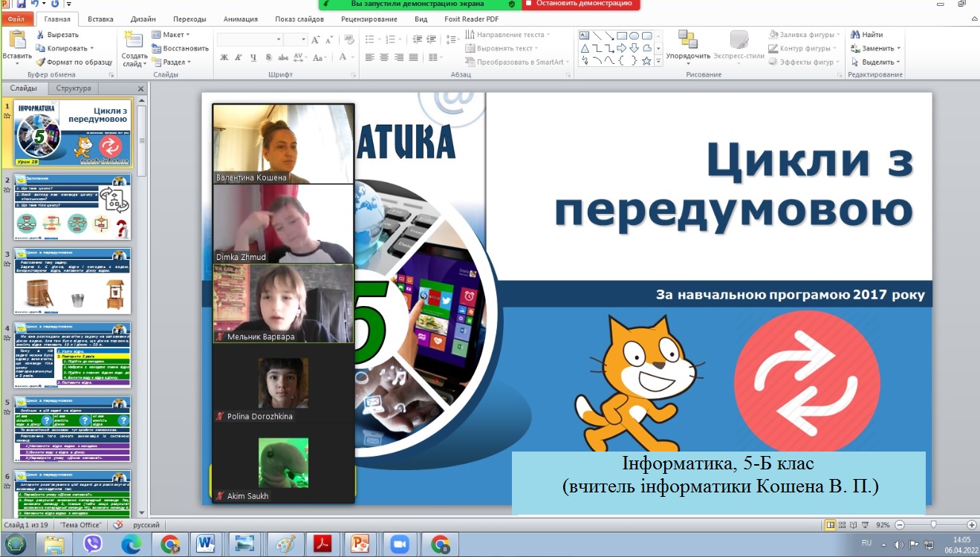This screenshot has height=557, width=980.
Task: Switch to the Insert (Вставка) ribbon tab
Action: click(x=100, y=19)
